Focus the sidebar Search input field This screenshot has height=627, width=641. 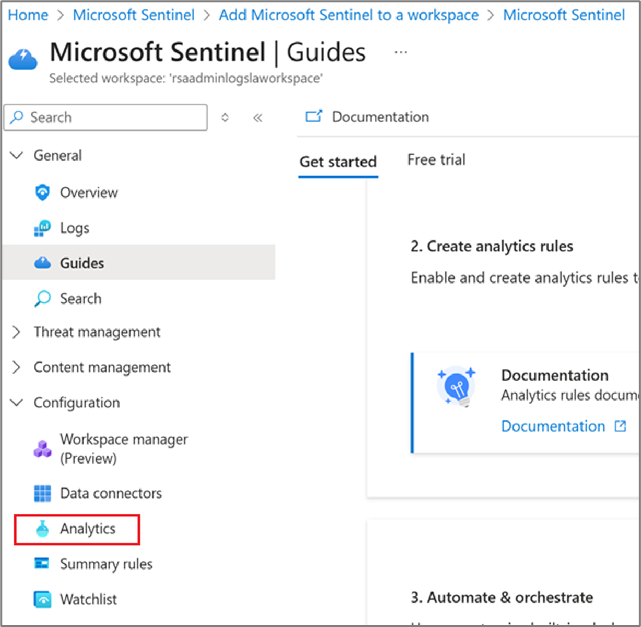110,117
